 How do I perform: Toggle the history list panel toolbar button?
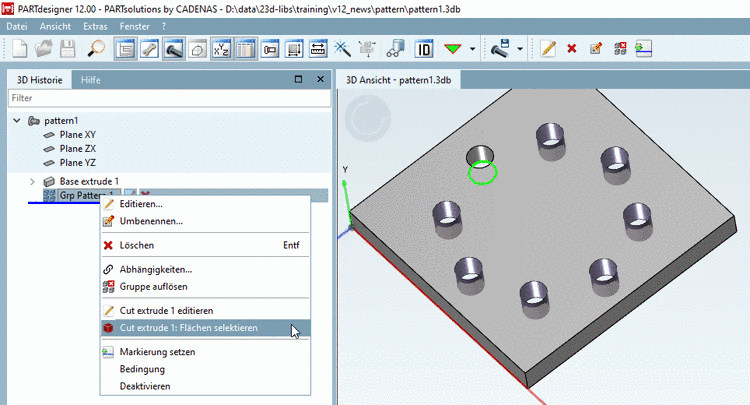tap(125, 49)
